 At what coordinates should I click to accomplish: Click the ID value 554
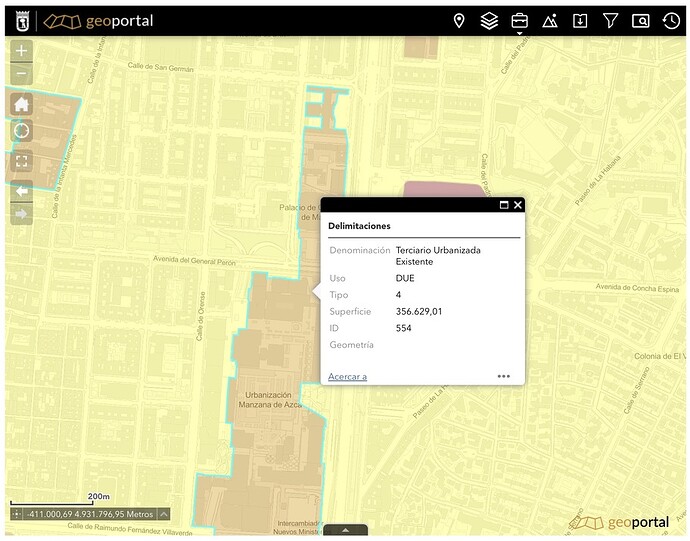point(403,328)
